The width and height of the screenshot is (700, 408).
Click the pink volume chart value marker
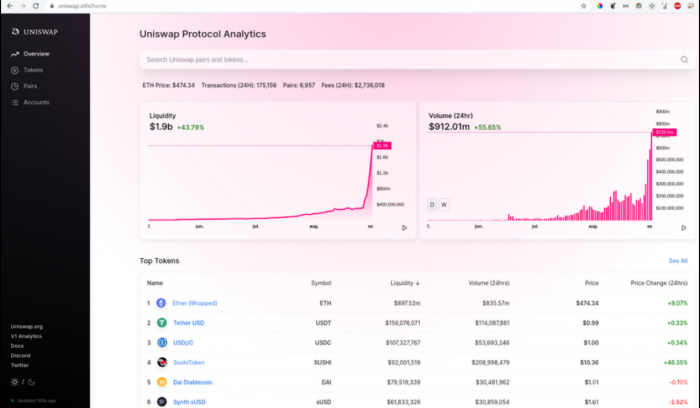pyautogui.click(x=664, y=132)
